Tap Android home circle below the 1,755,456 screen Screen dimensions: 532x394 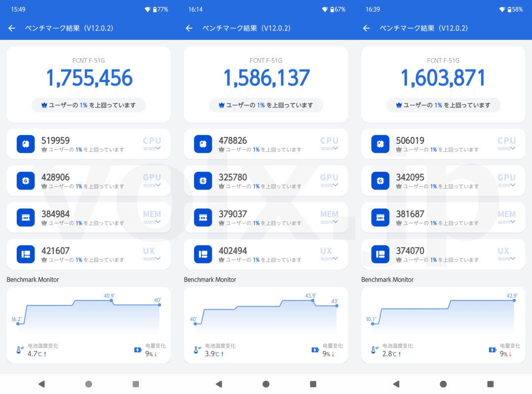click(89, 384)
